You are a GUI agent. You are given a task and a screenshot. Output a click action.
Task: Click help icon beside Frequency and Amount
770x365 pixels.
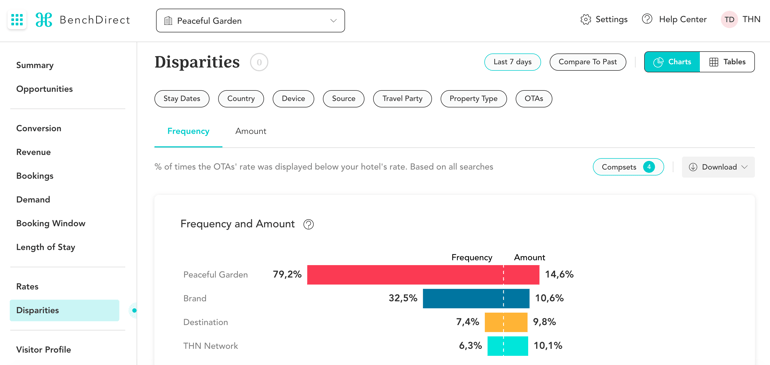point(308,225)
